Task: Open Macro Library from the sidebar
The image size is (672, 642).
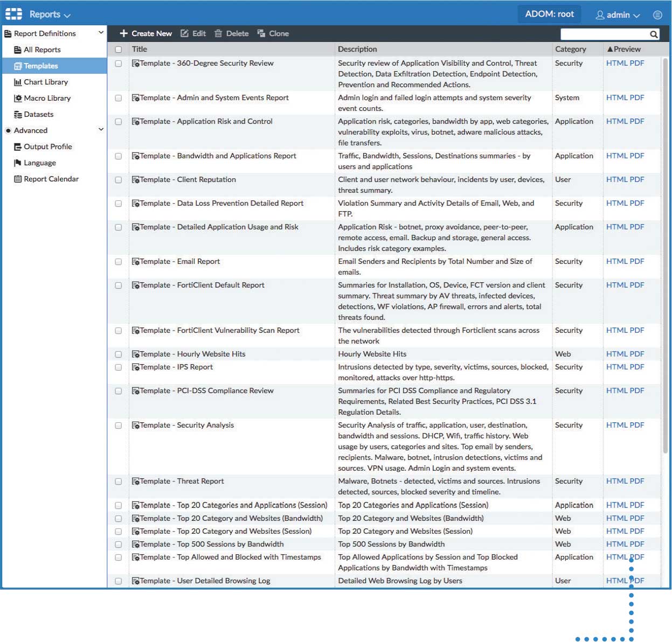Action: 47,98
